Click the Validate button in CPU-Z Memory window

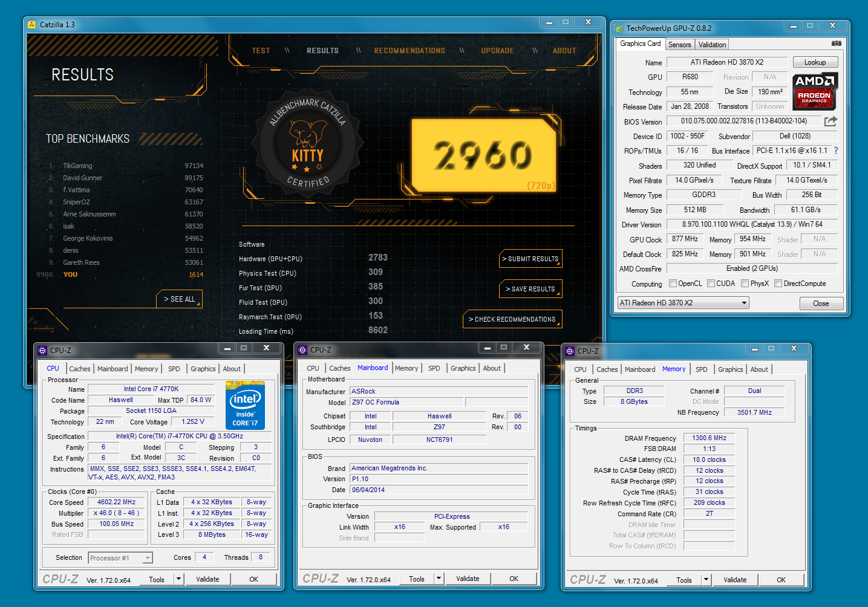[735, 580]
